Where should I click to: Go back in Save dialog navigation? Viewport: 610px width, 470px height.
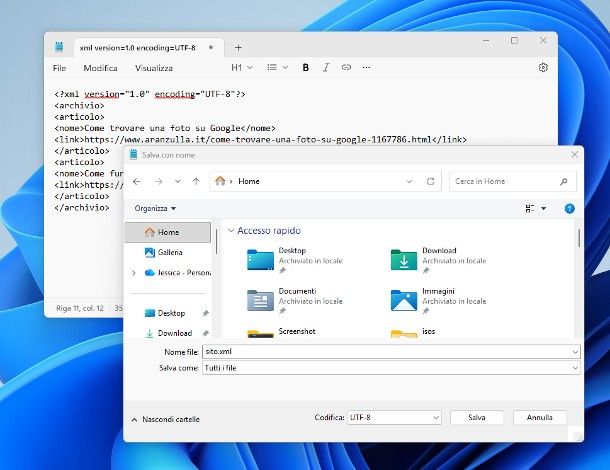point(137,181)
